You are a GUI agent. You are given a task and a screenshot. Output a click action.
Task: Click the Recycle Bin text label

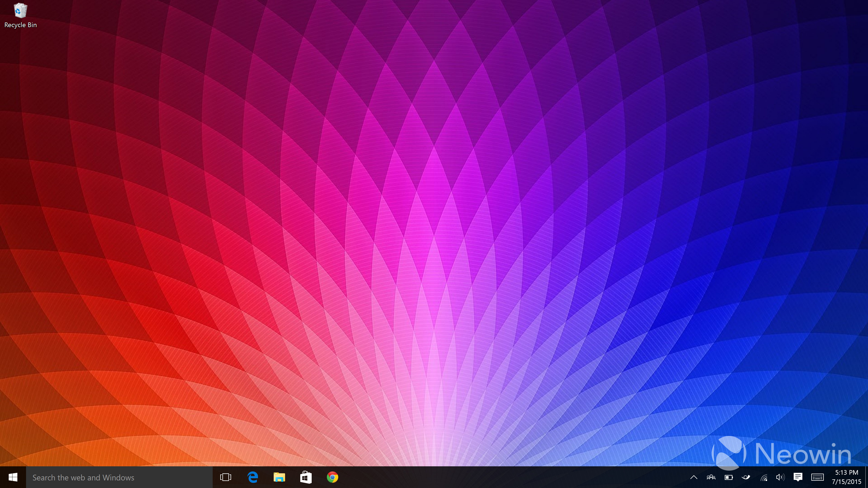point(21,25)
